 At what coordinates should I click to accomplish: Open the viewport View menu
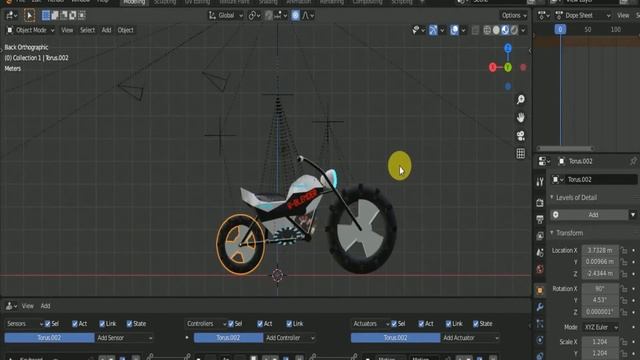click(x=67, y=30)
